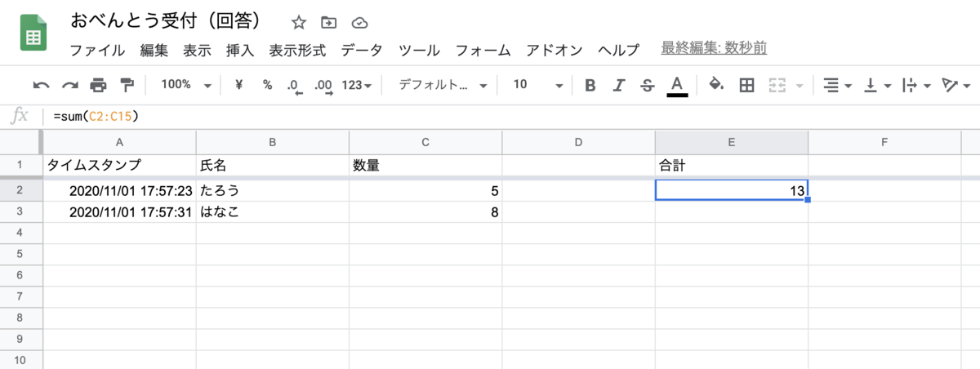Open the ファイル menu
Screen dimensions: 980x369
97,50
